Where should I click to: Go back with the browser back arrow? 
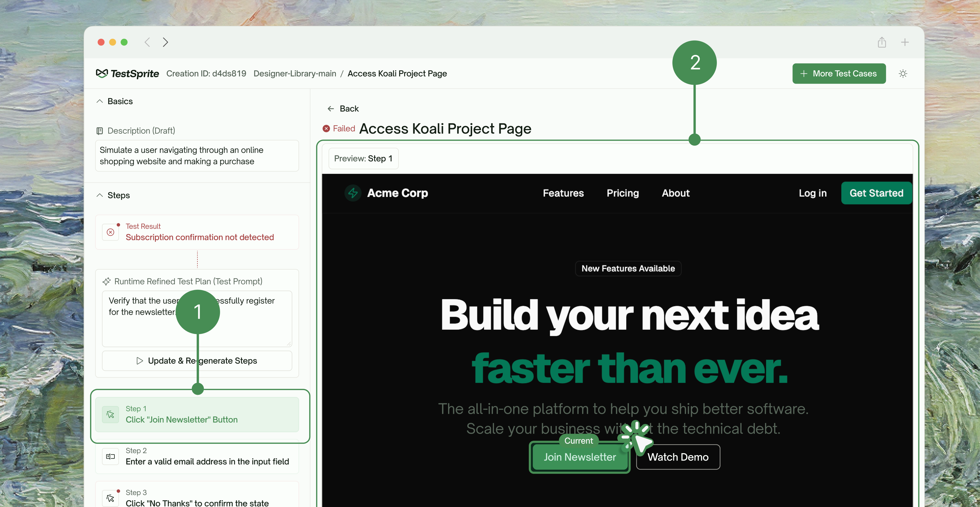pos(147,42)
